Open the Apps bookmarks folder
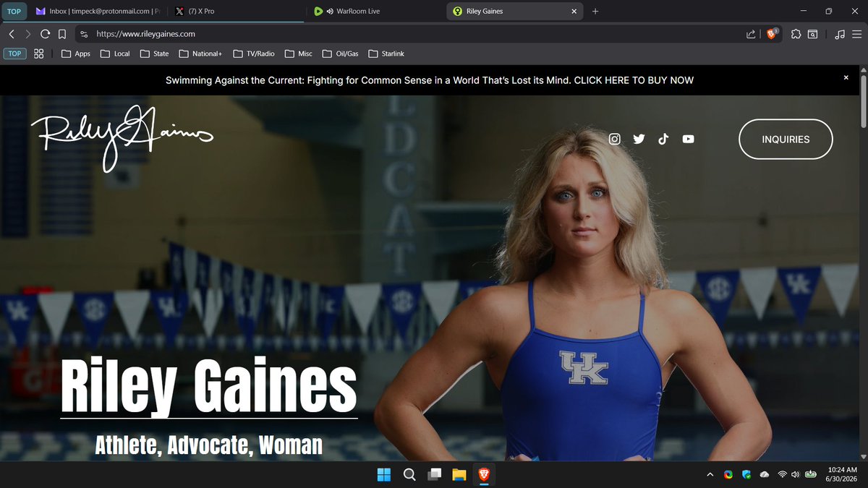Viewport: 868px width, 488px height. pyautogui.click(x=76, y=53)
